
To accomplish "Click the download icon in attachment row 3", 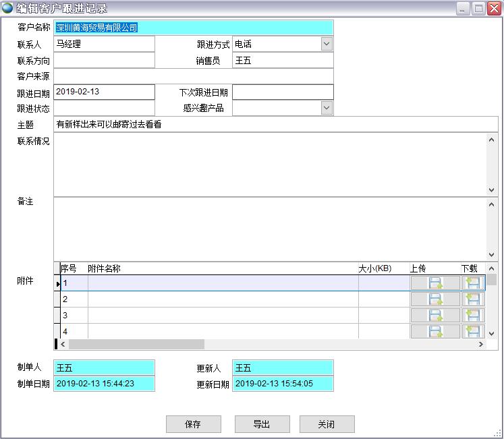I will [x=473, y=316].
